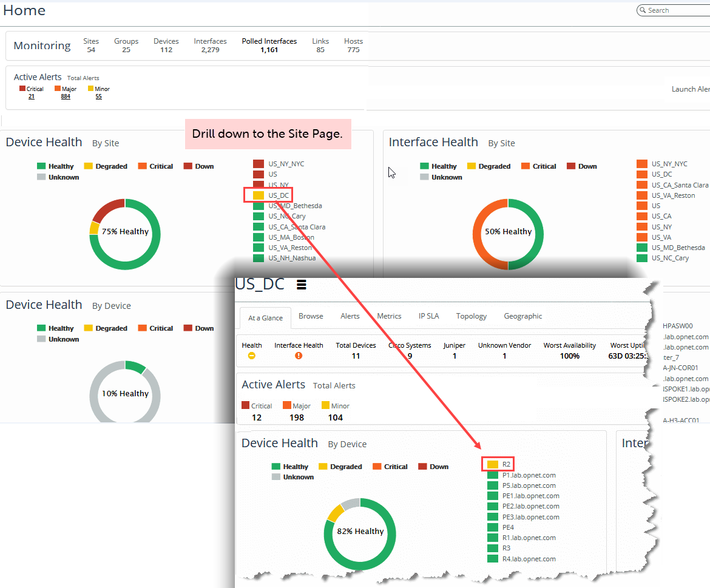
Task: Click the US_MD_Bethesda green color swatch
Action: coord(259,206)
